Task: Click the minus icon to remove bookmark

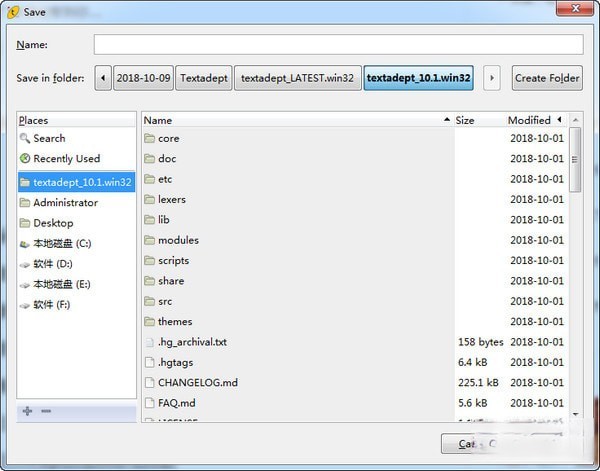Action: pyautogui.click(x=46, y=411)
